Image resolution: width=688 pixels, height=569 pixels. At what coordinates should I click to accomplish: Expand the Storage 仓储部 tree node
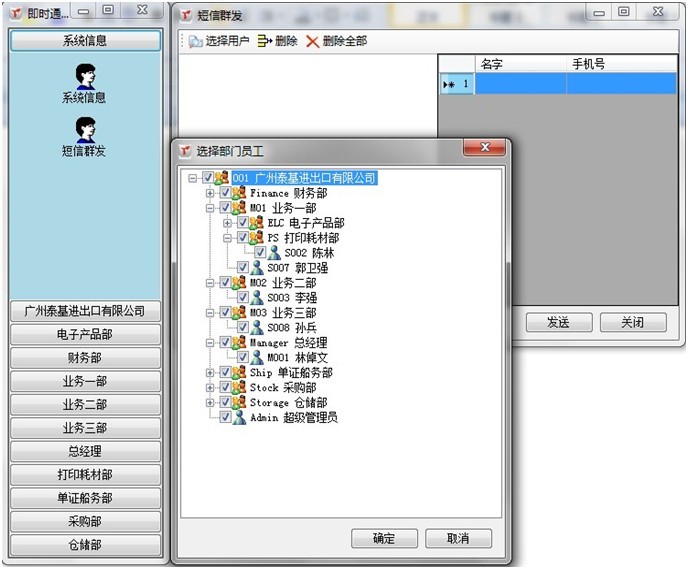click(x=209, y=402)
